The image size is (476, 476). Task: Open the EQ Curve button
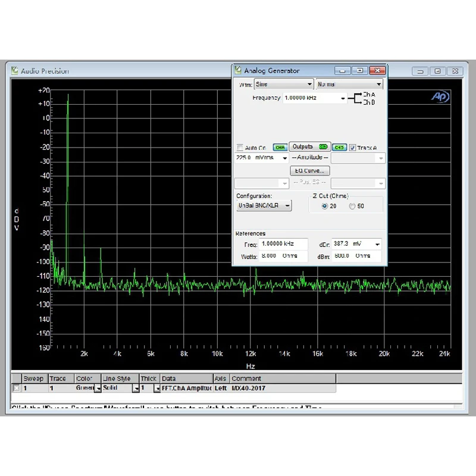pos(309,171)
